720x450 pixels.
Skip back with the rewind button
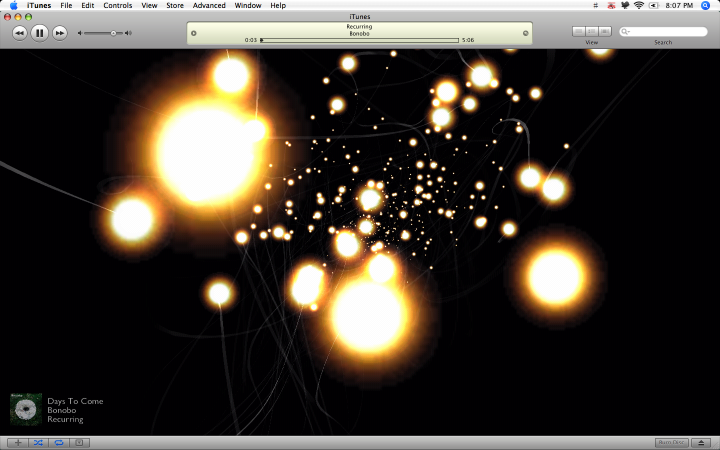click(x=20, y=33)
